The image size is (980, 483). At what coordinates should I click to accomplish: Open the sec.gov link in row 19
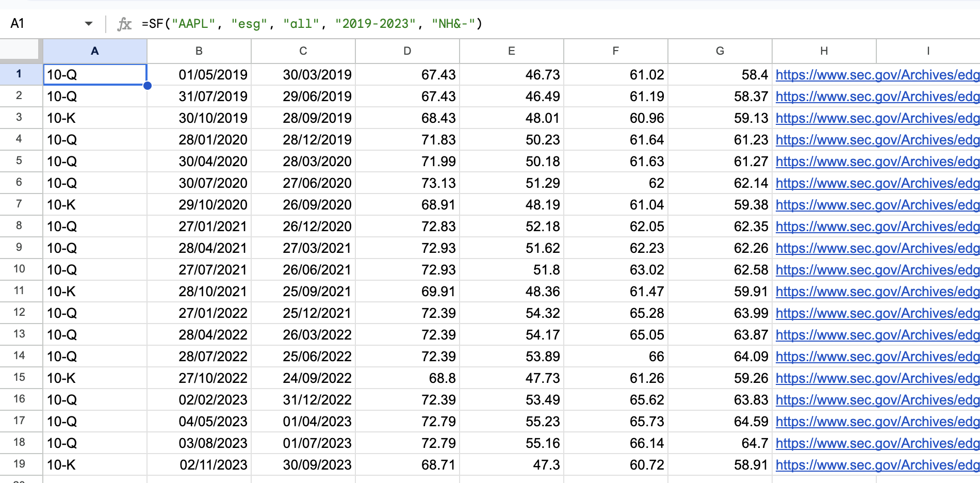pos(877,465)
